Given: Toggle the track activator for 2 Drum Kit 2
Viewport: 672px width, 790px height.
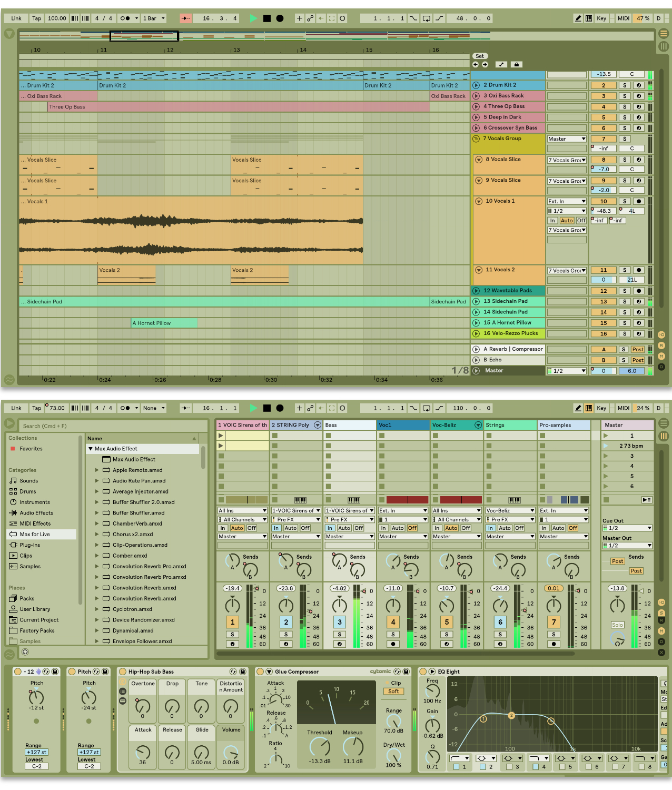Looking at the screenshot, I should (604, 85).
